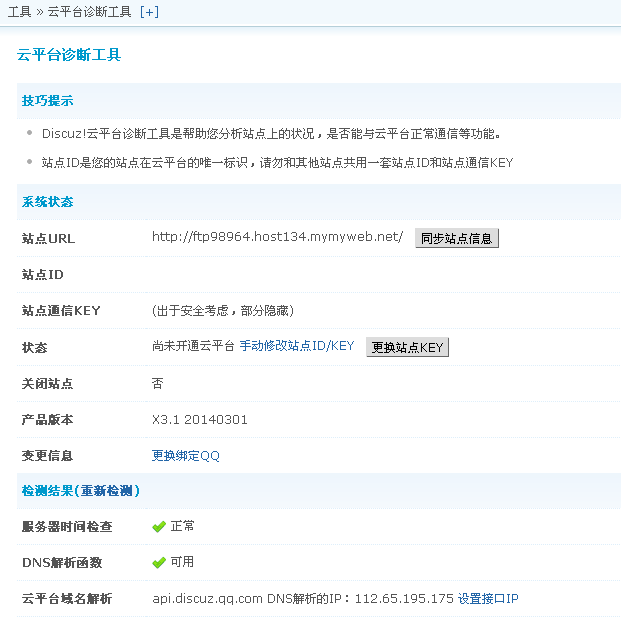This screenshot has height=624, width=621.
Task: Click the green check icon beside 可用
Action: pos(159,563)
